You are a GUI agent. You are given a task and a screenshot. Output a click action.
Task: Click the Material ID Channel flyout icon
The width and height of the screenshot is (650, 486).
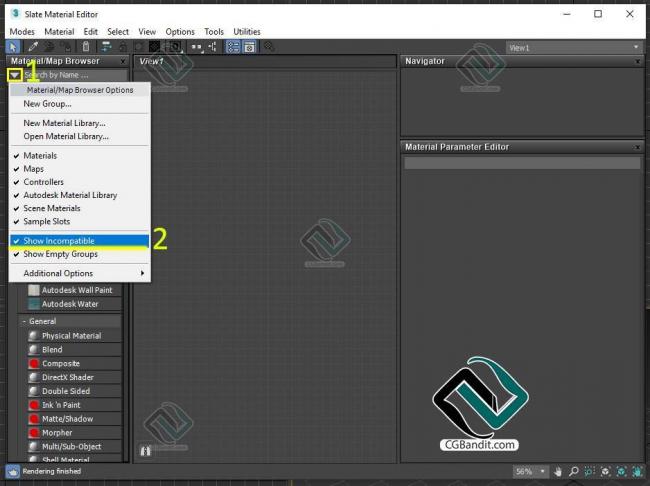(175, 47)
